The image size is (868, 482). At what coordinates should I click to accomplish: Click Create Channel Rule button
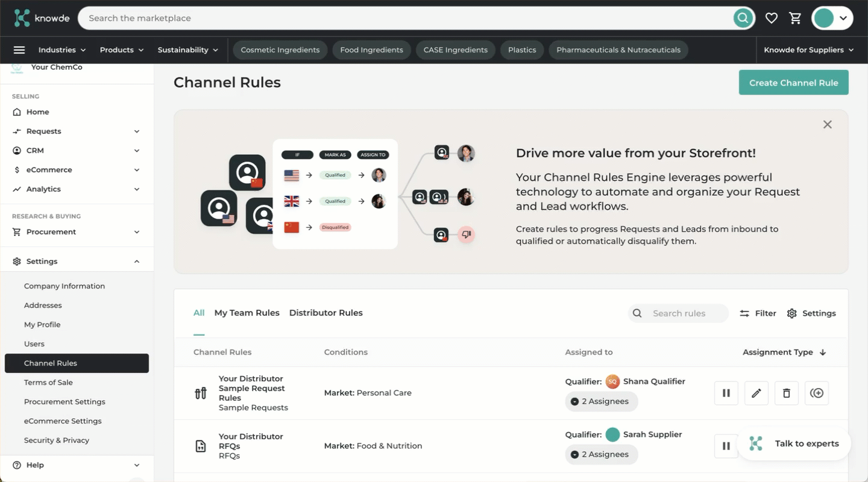point(794,83)
